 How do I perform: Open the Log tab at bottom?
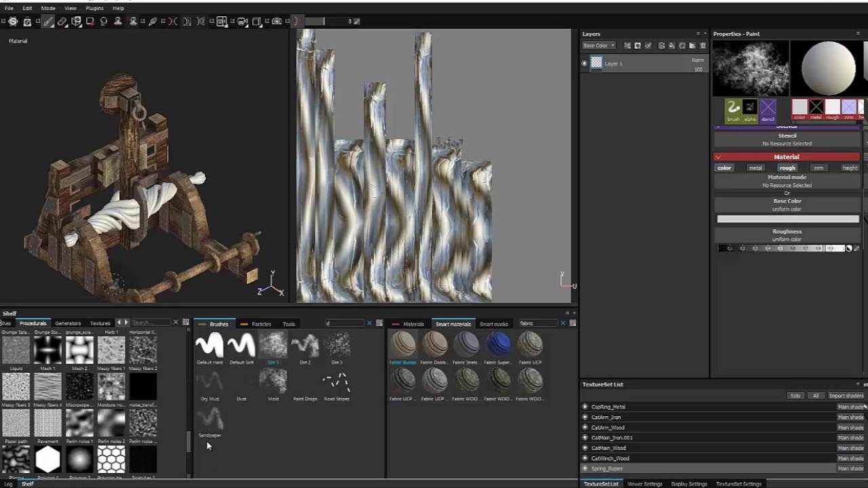tap(8, 484)
